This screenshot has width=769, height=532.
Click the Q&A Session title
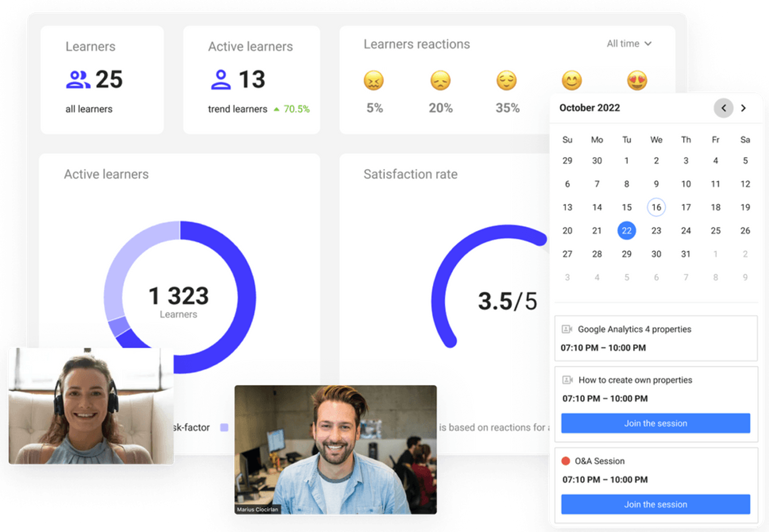(600, 461)
